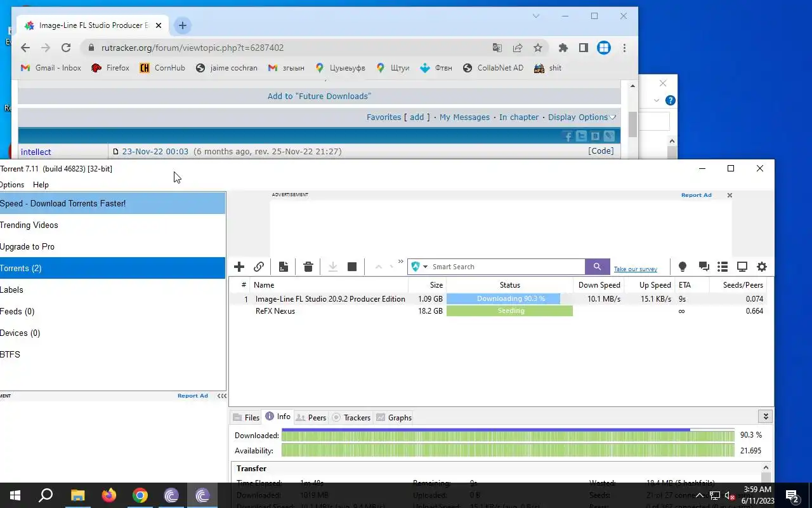Viewport: 812px width, 508px height.
Task: Open the Take our survey link
Action: (636, 269)
